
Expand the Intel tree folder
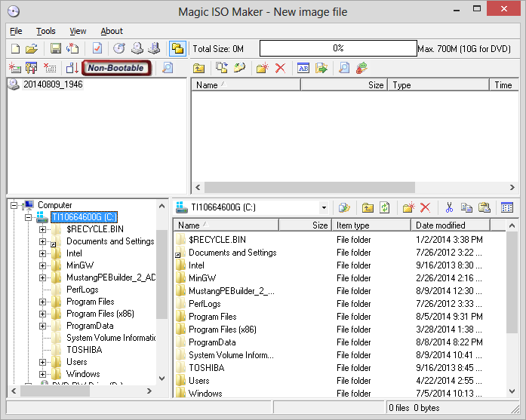click(42, 254)
